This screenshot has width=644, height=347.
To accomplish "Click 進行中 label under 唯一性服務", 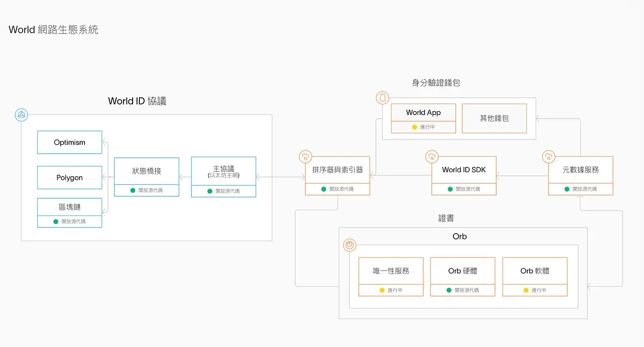I will click(395, 290).
